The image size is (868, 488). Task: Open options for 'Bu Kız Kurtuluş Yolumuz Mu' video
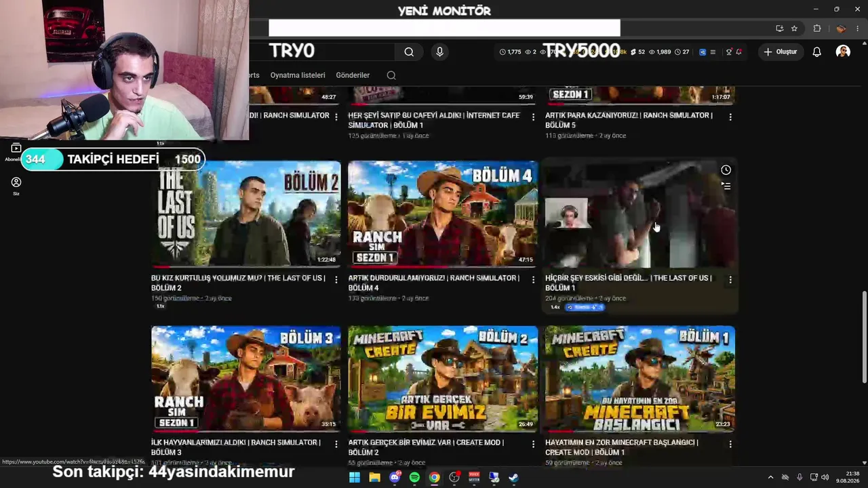click(336, 279)
